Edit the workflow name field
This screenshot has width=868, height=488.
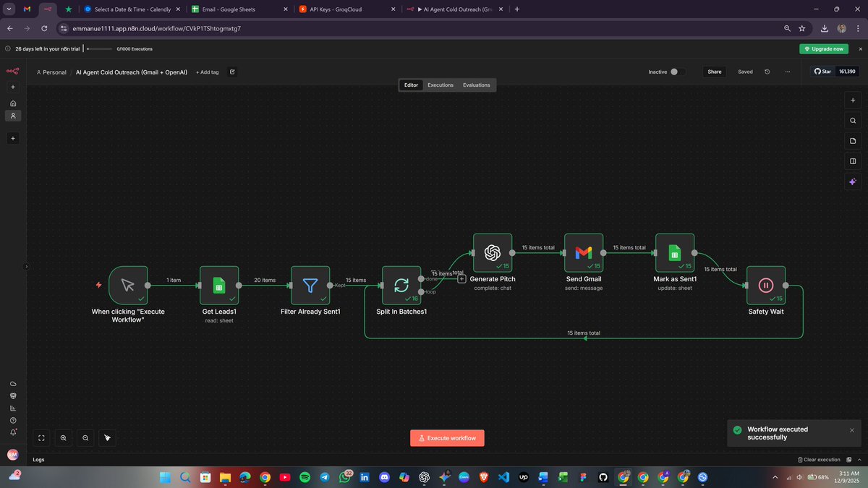click(x=132, y=72)
